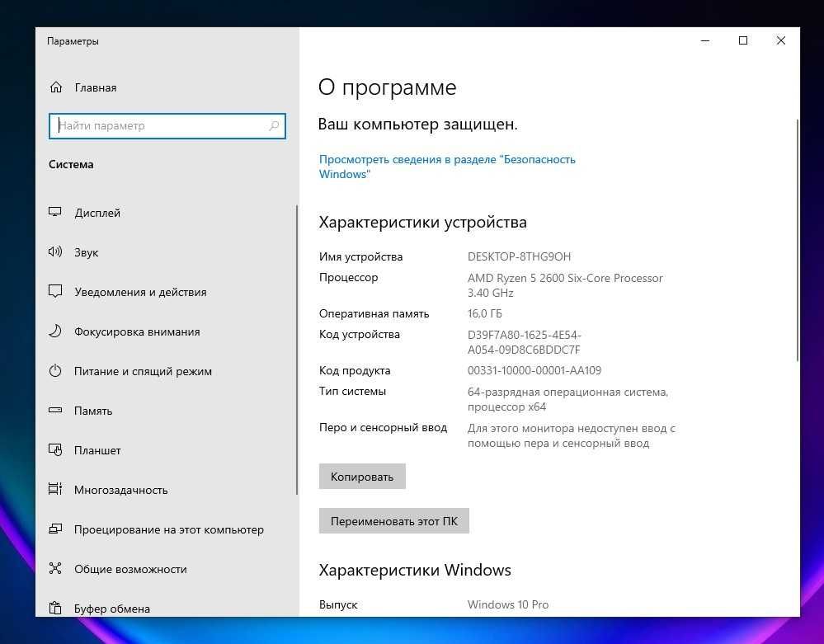The width and height of the screenshot is (824, 644).
Task: Click the 64-разрядная операционная система value
Action: click(568, 399)
